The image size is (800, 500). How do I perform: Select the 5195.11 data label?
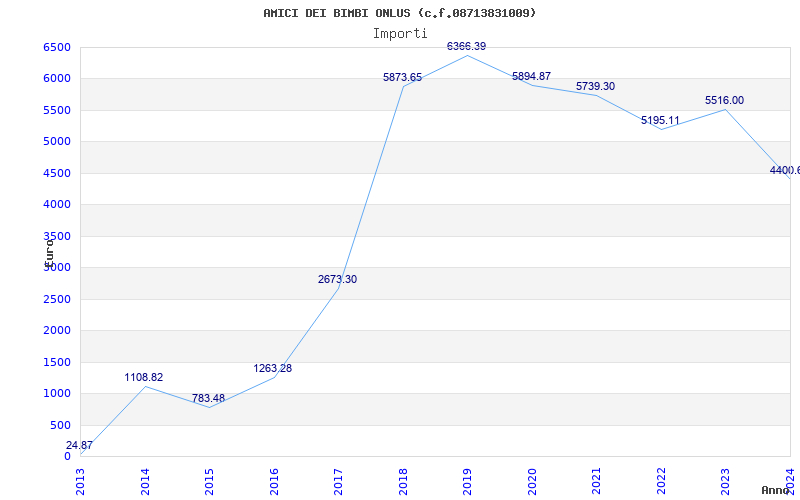tap(660, 121)
